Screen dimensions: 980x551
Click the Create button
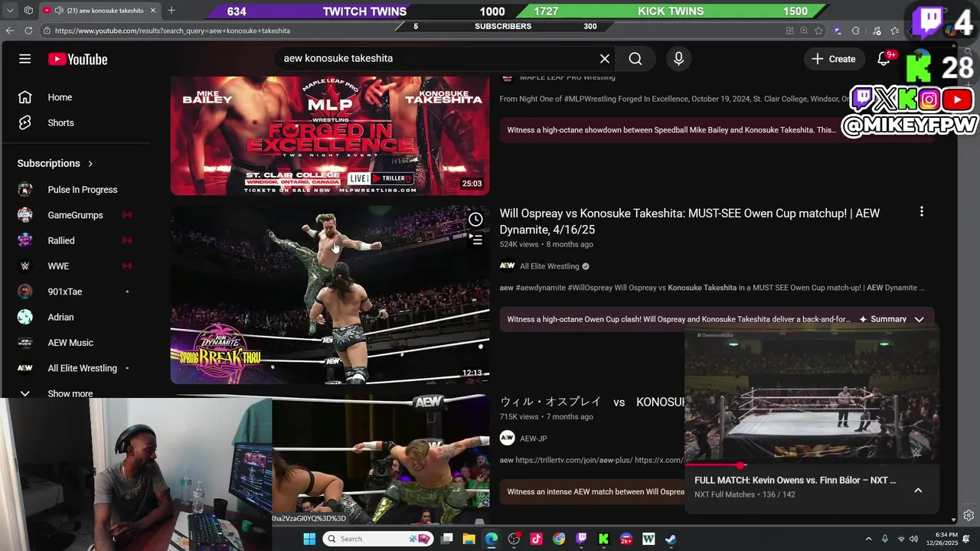[x=834, y=59]
